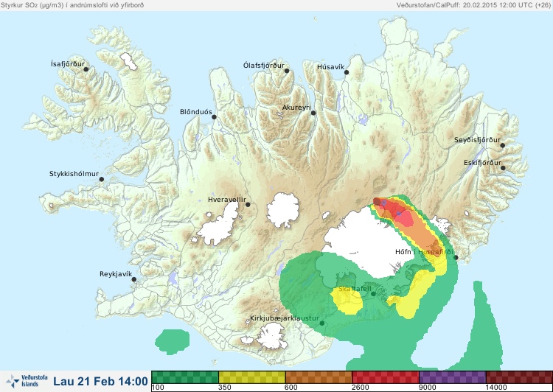
Task: Select the Veðurstofan/CalPuff forecast run text
Action: point(473,5)
